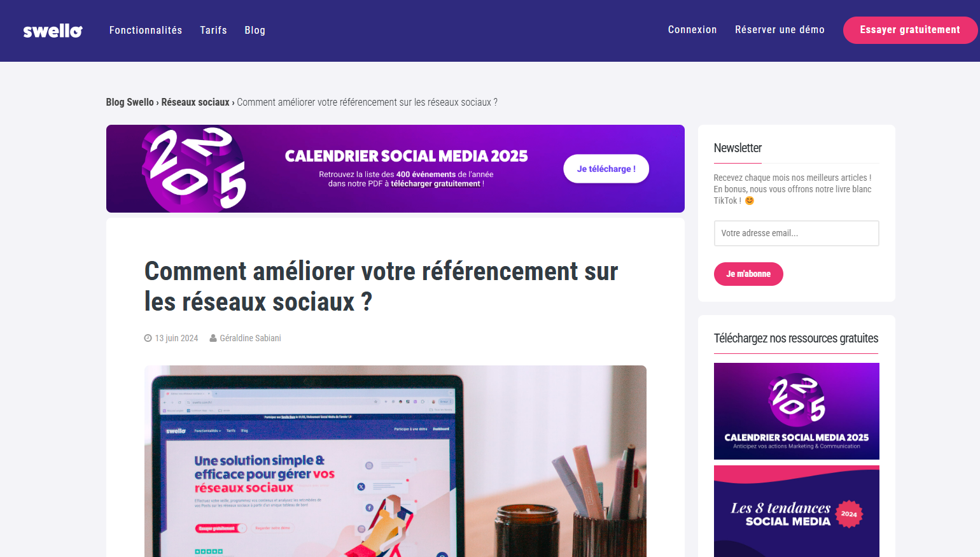Subscribe with the Je m'abonne button
The image size is (980, 557).
point(748,274)
